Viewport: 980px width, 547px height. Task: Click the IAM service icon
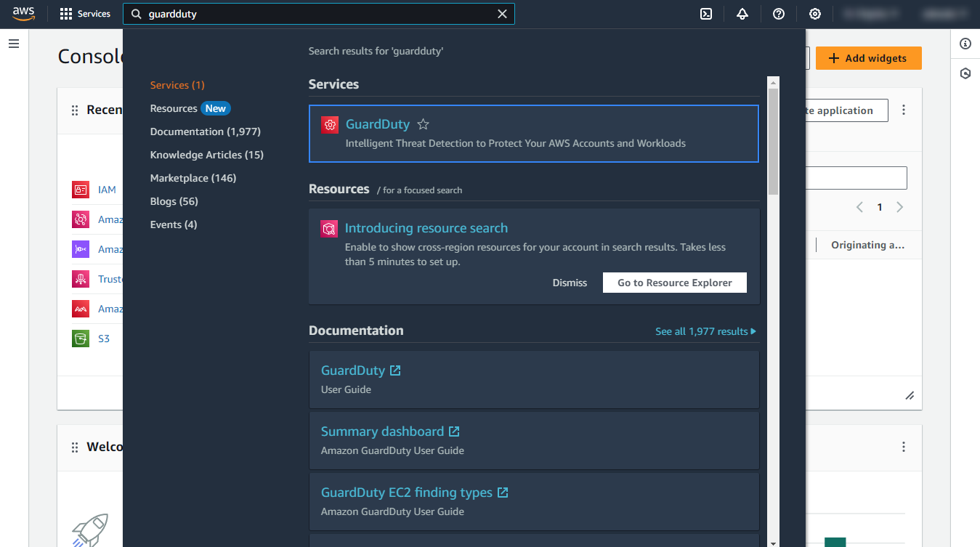point(80,190)
